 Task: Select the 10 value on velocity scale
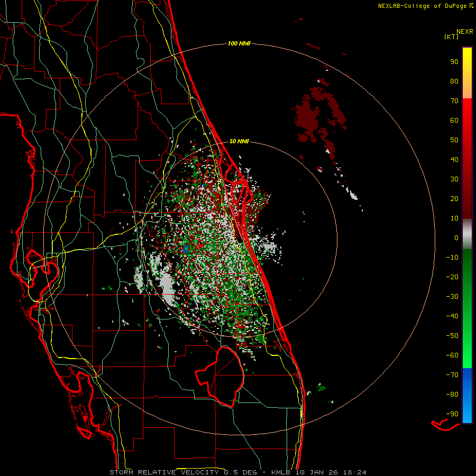(454, 218)
